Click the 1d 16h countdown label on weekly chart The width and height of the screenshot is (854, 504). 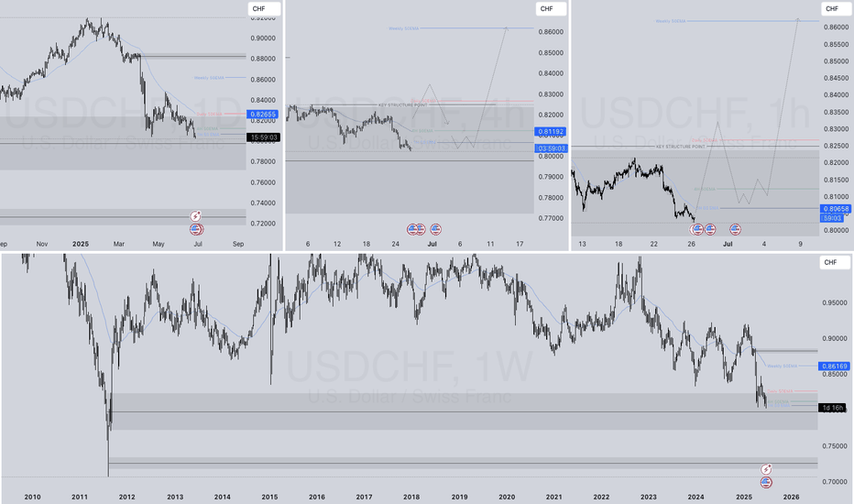(x=833, y=408)
